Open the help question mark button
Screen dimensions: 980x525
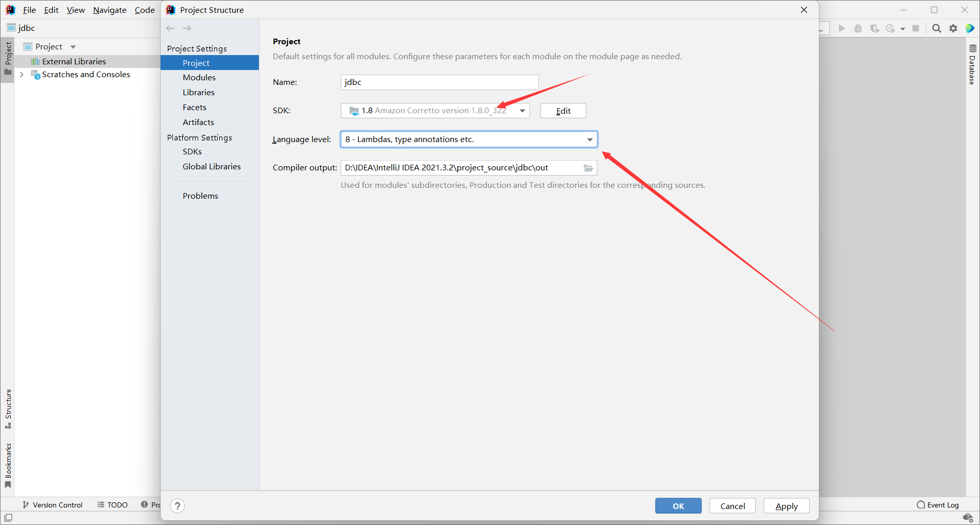tap(177, 506)
